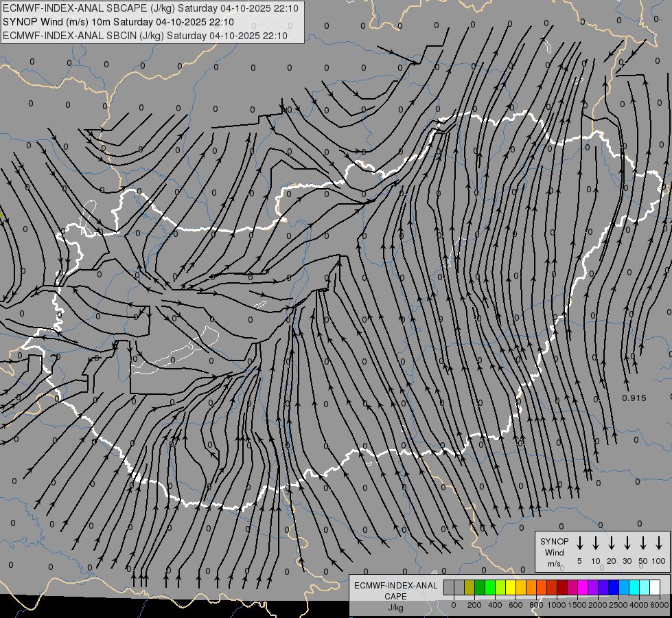Screen dimensions: 672x618
Task: Click the 600 tick label on CAPE scale
Action: [515, 605]
